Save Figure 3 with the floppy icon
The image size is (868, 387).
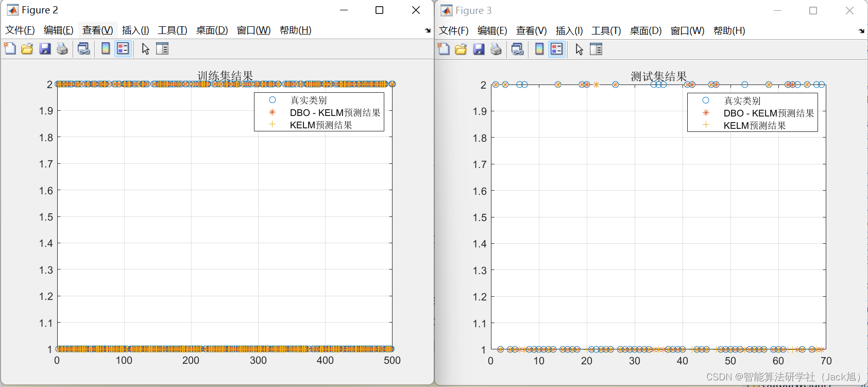(479, 49)
